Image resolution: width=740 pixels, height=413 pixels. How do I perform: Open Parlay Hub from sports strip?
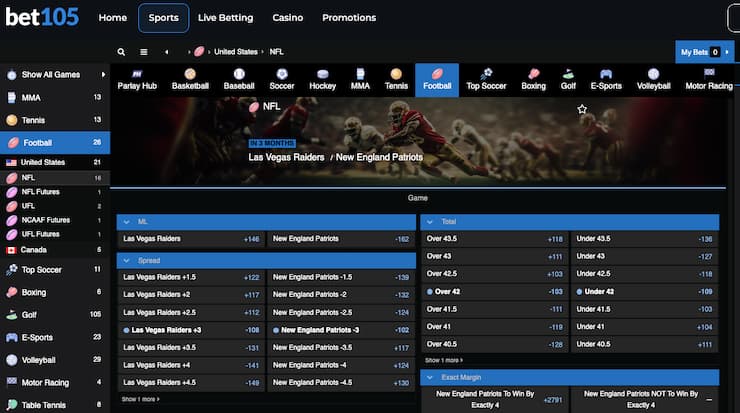click(x=137, y=80)
